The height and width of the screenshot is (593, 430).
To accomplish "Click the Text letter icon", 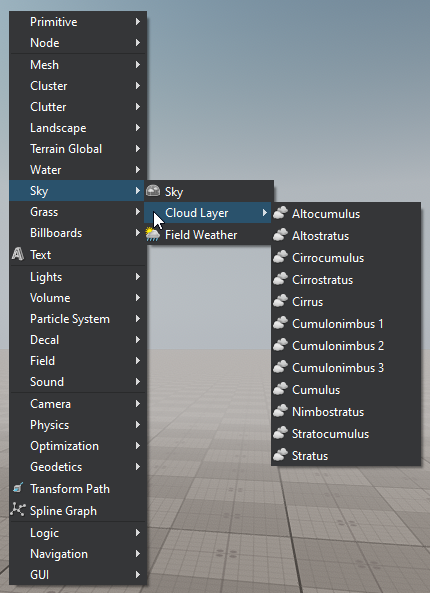I will point(18,254).
